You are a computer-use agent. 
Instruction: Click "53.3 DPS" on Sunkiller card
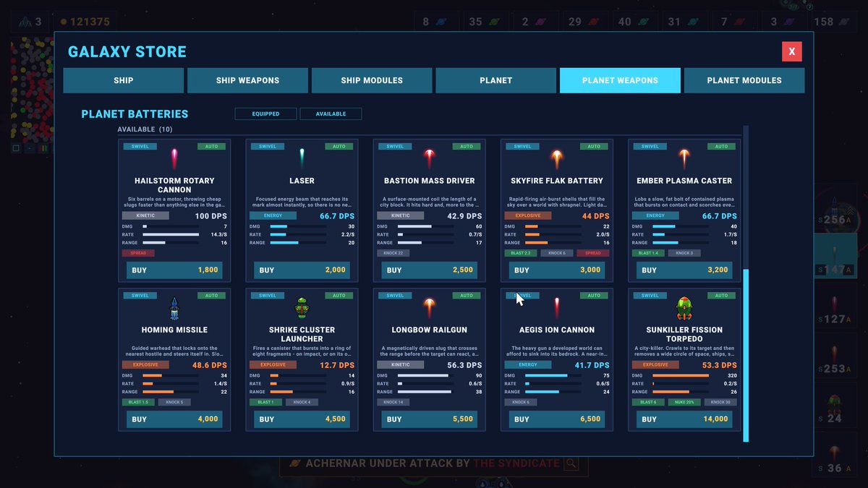(x=720, y=365)
